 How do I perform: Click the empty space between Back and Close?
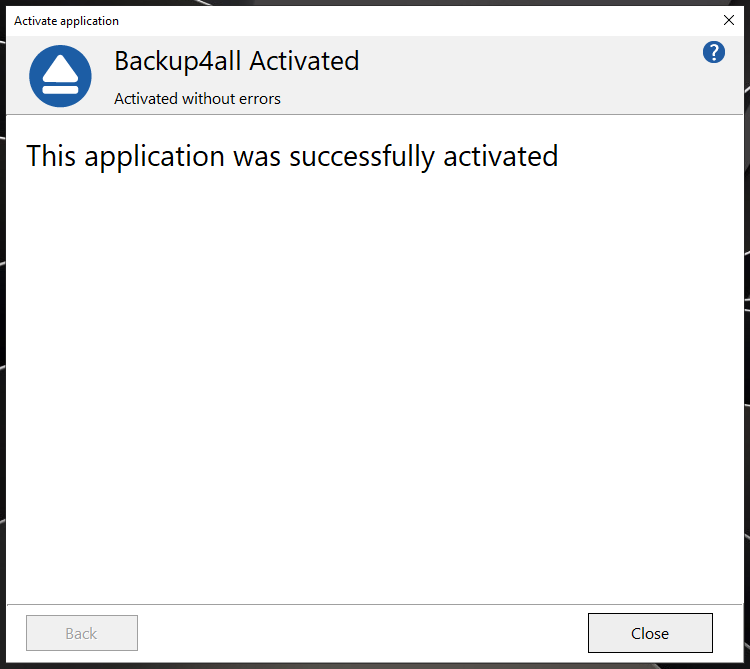(x=360, y=633)
